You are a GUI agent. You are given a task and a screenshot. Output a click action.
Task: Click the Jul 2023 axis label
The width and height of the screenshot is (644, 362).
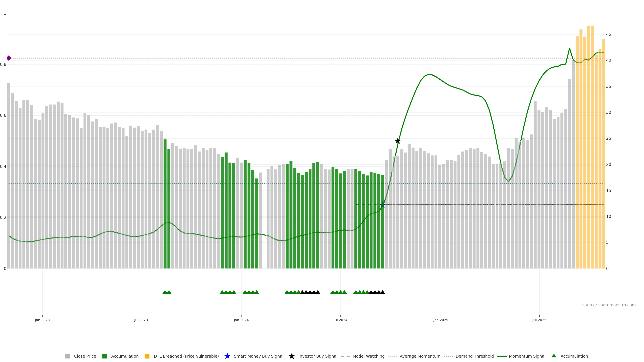point(141,320)
